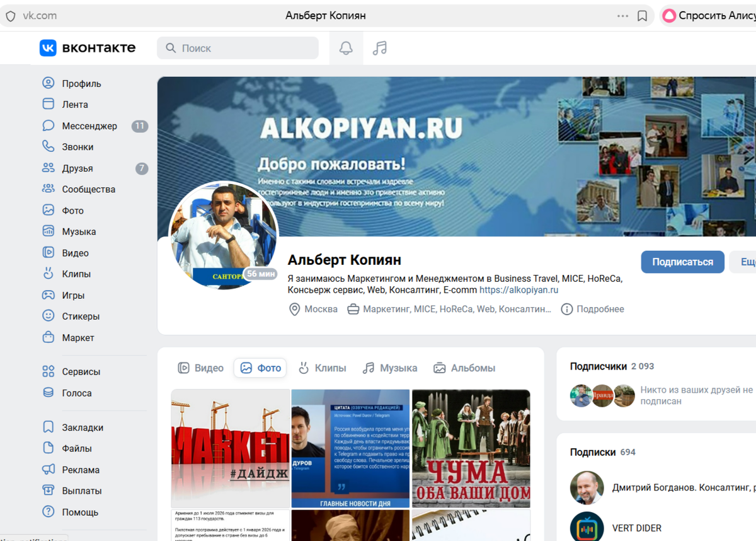
Task: Click the VERT DIDER logo avatar
Action: (587, 528)
